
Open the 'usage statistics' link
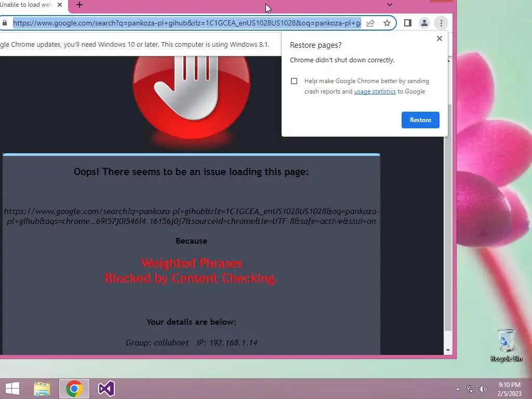pyautogui.click(x=375, y=91)
